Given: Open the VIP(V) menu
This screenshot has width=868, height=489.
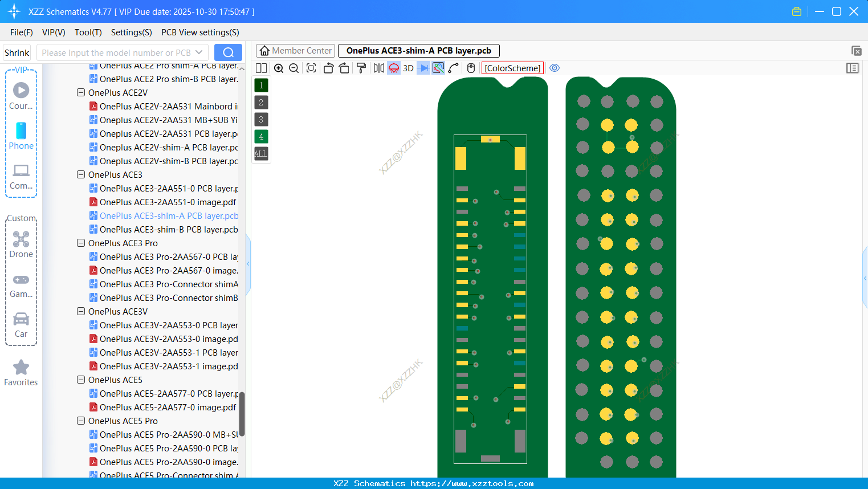Looking at the screenshot, I should point(54,32).
